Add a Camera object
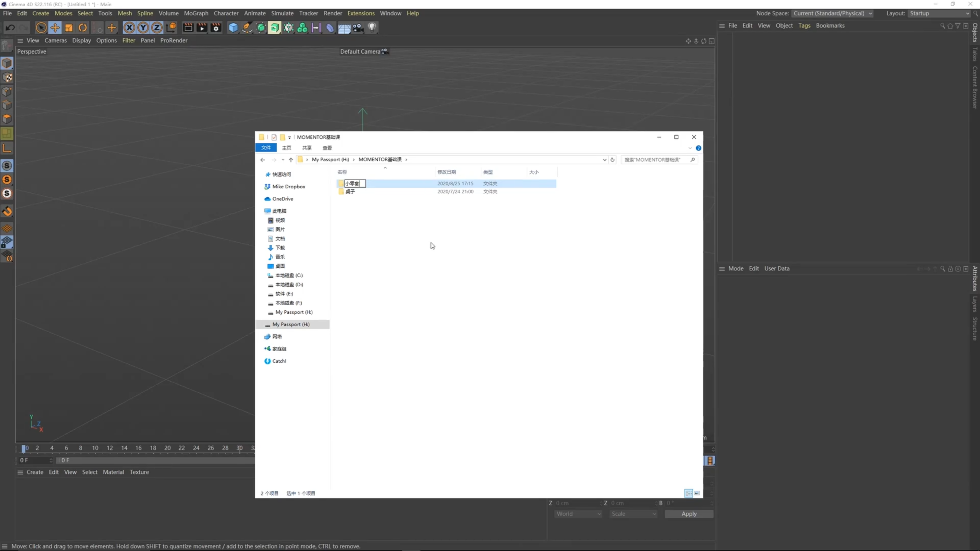The width and height of the screenshot is (980, 551). click(358, 27)
